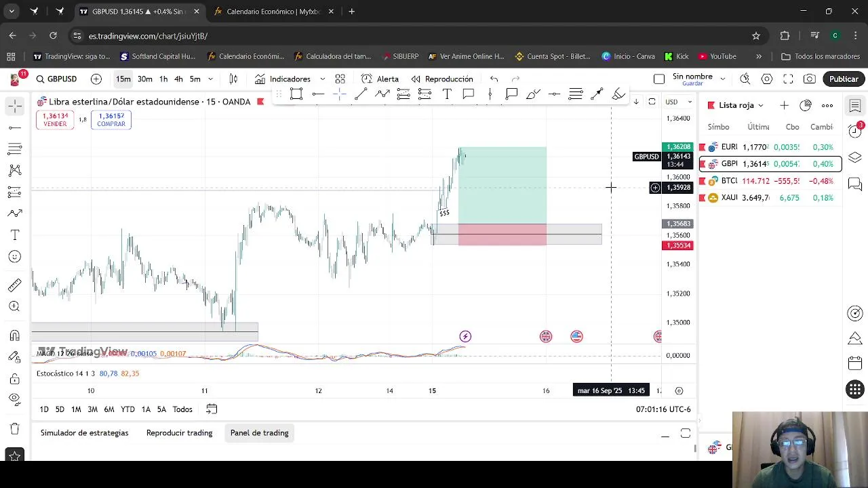Screen dimensions: 868x488
Task: Open chart settings hexagon icon
Action: 767,79
